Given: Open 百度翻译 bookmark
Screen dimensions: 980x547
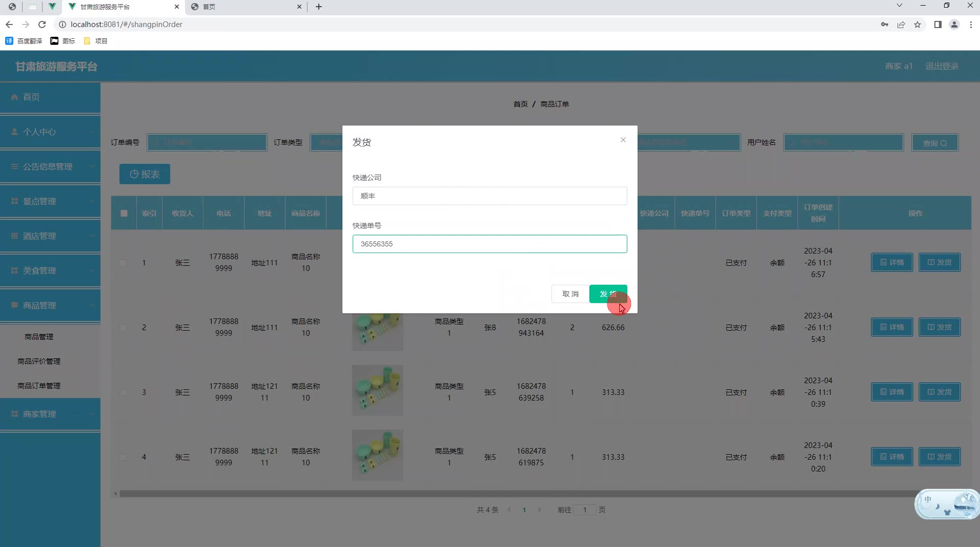Looking at the screenshot, I should pyautogui.click(x=23, y=41).
